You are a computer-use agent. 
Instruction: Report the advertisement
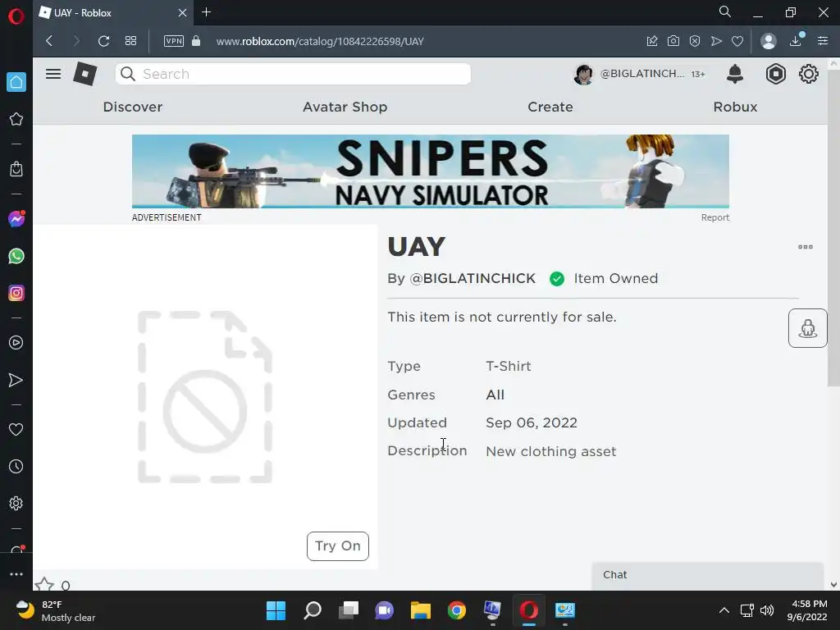(x=715, y=217)
